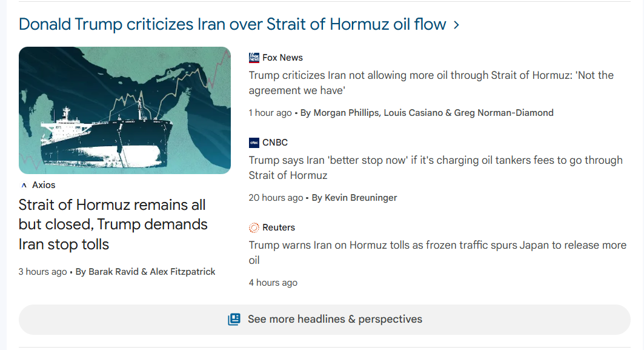Click the Axios logo icon

coord(24,185)
